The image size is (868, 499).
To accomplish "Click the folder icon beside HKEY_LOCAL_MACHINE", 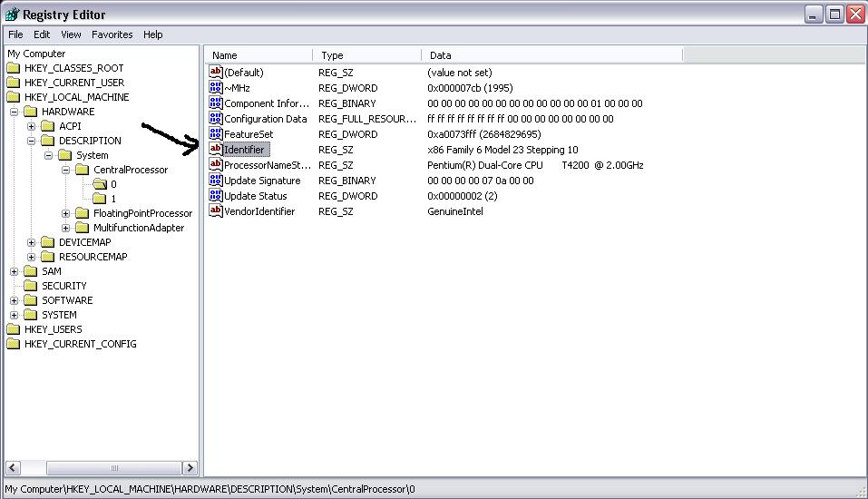I will pyautogui.click(x=14, y=97).
